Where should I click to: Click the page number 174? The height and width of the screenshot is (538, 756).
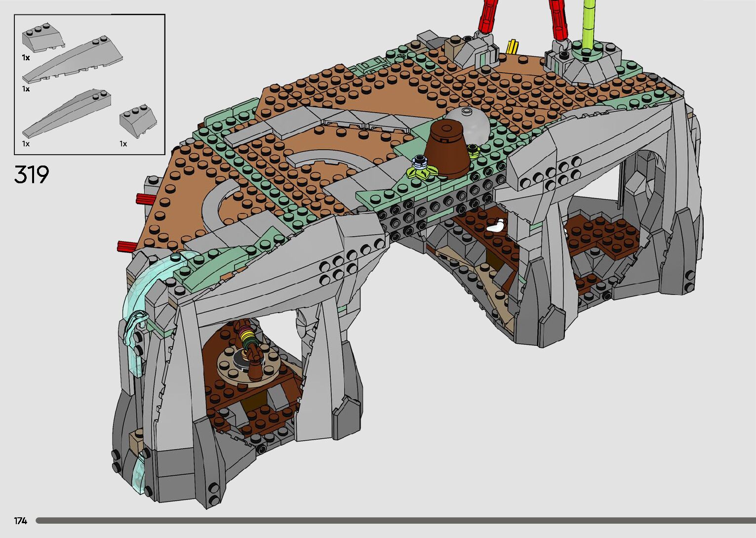[21, 521]
